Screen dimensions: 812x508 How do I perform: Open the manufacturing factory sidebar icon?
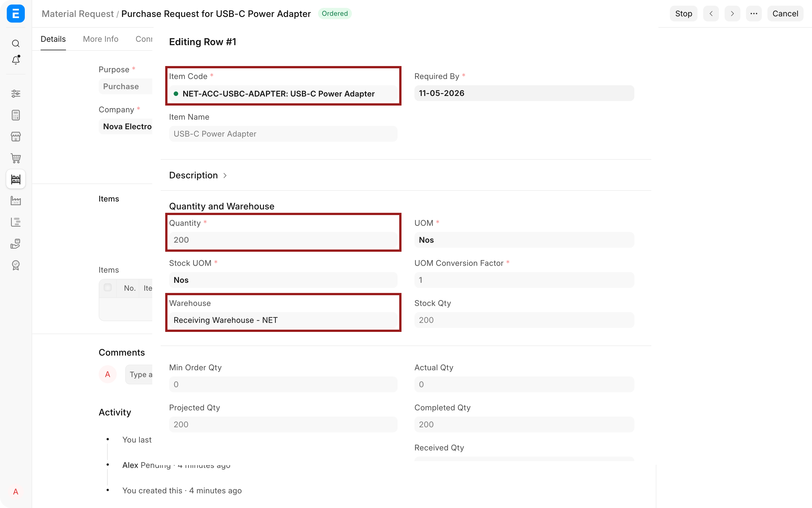point(16,201)
